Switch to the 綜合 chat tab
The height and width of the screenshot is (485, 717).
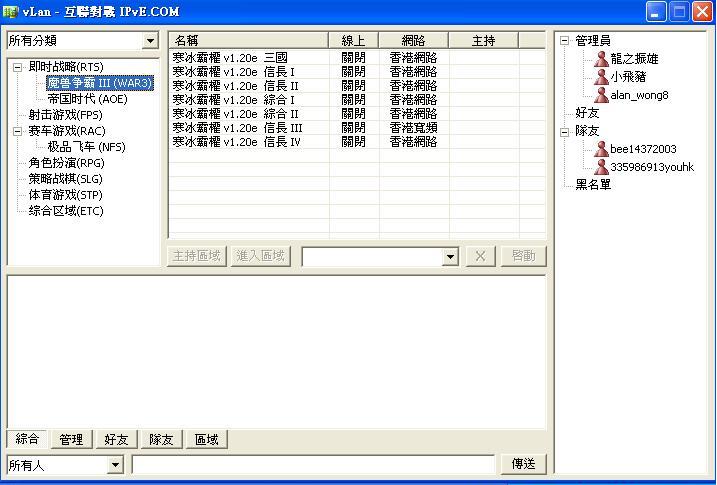[27, 439]
